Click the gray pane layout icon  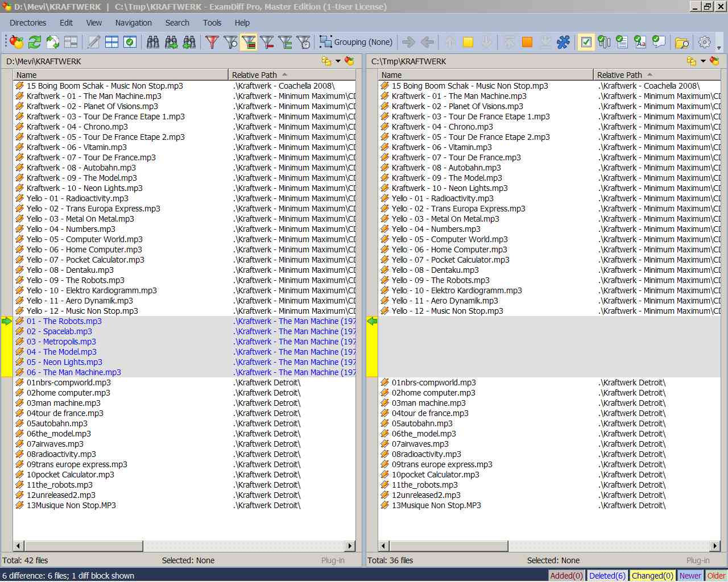[71, 42]
